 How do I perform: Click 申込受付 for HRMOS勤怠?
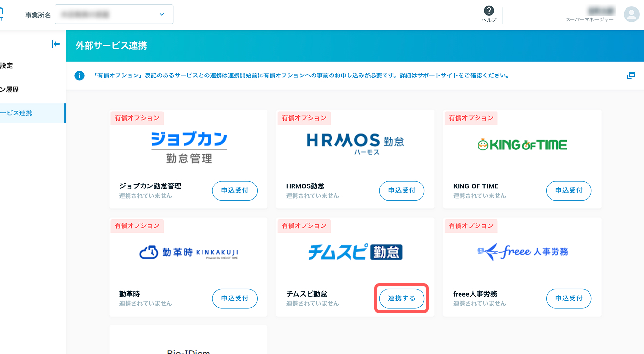click(x=402, y=190)
